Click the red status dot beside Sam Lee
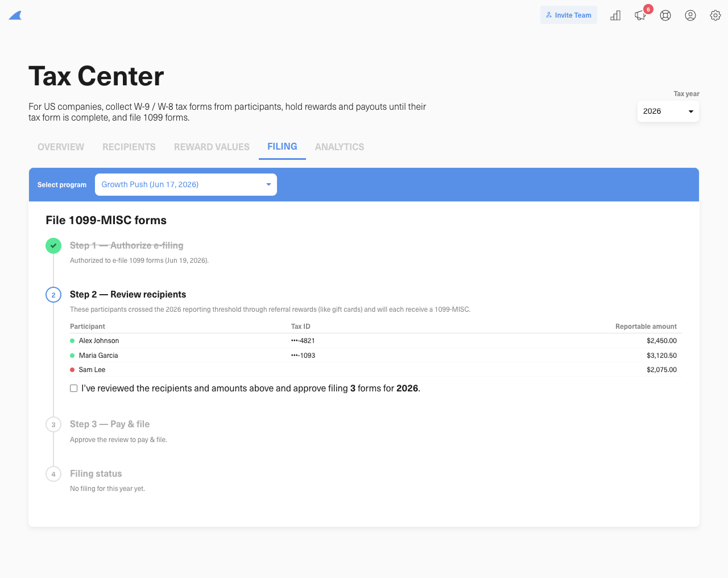The height and width of the screenshot is (578, 728). click(x=72, y=370)
